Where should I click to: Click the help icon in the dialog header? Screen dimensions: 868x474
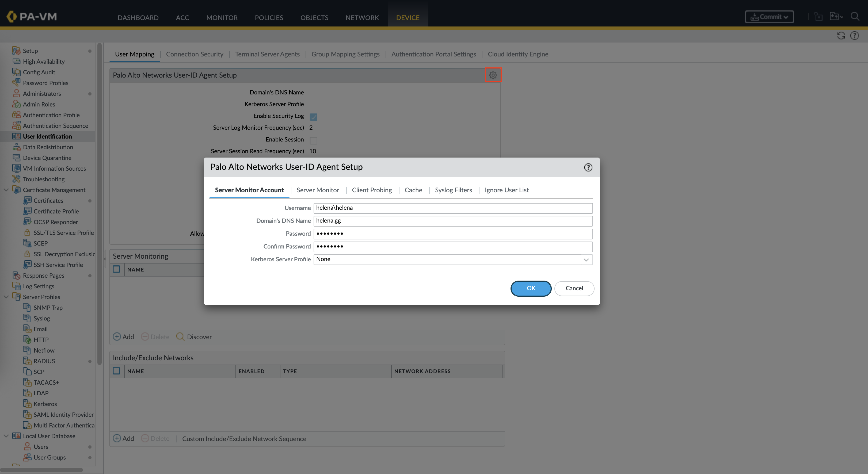coord(588,167)
